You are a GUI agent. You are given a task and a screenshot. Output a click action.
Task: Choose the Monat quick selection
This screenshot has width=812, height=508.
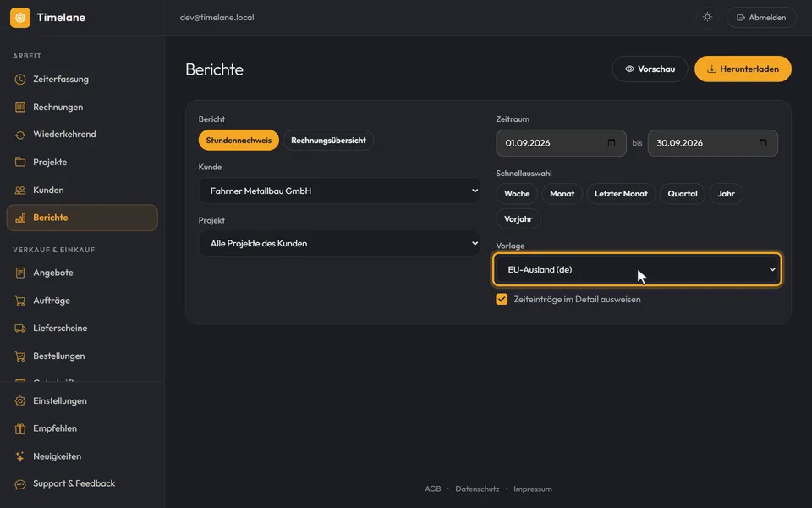click(562, 194)
